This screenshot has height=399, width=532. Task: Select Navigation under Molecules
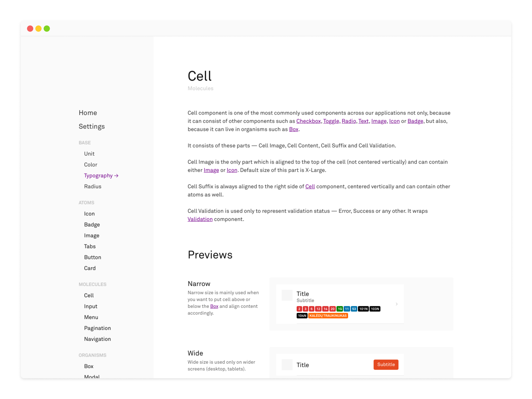point(97,339)
